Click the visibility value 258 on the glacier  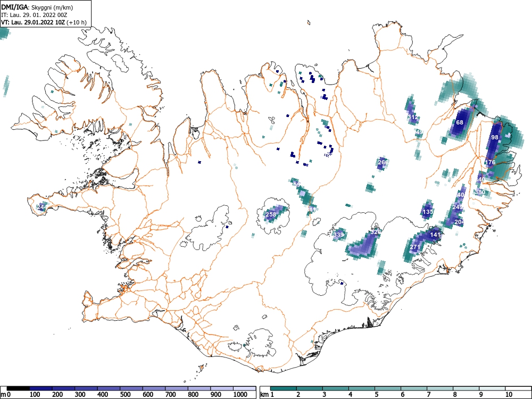(271, 214)
